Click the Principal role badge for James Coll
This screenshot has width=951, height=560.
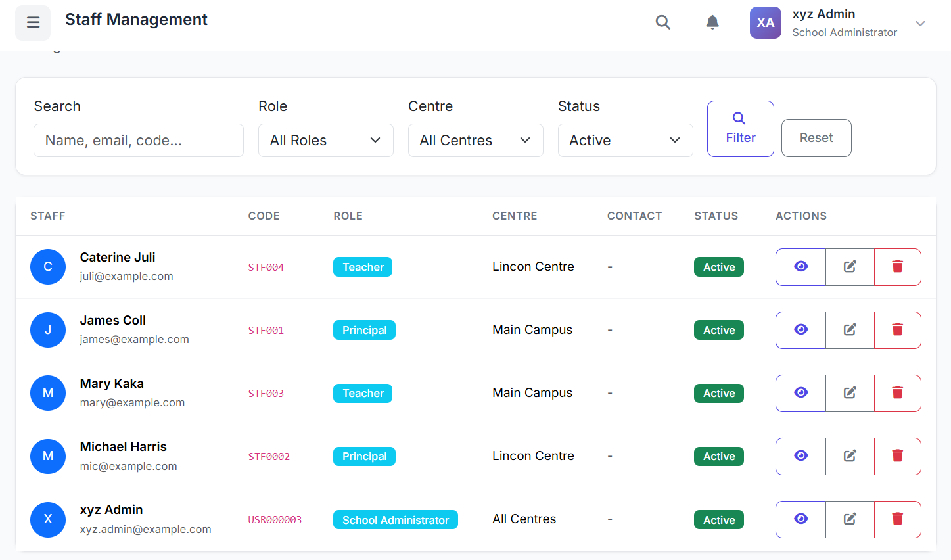click(x=364, y=330)
